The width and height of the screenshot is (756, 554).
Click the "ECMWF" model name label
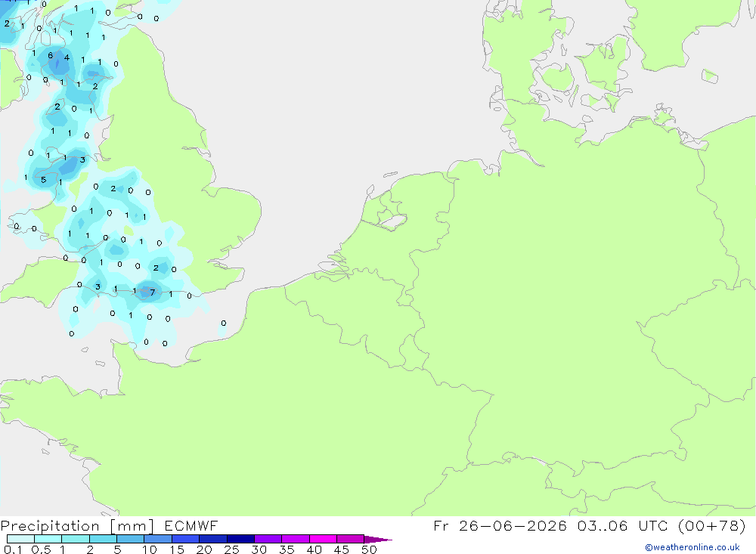pyautogui.click(x=191, y=526)
